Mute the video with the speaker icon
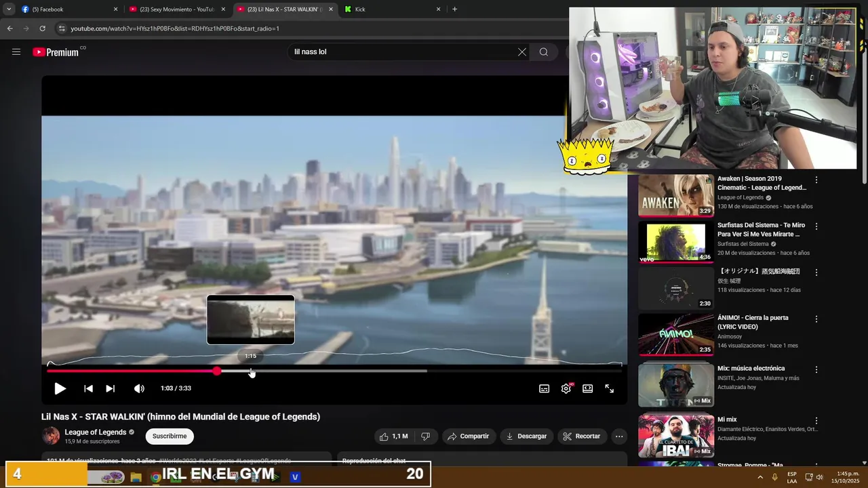This screenshot has width=868, height=488. pyautogui.click(x=139, y=388)
